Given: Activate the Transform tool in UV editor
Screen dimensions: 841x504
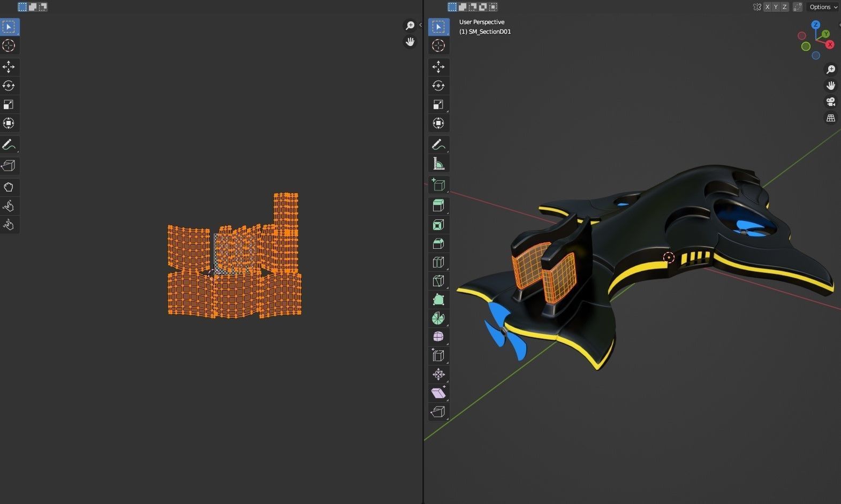Looking at the screenshot, I should click(9, 123).
